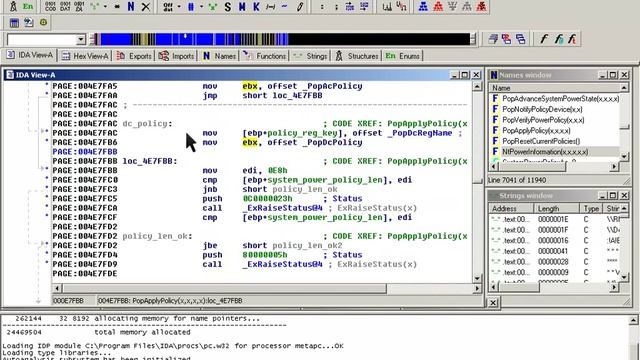Click the yellow circular icon in second toolbar row
Viewport: 640px width, 360px height.
43,22
